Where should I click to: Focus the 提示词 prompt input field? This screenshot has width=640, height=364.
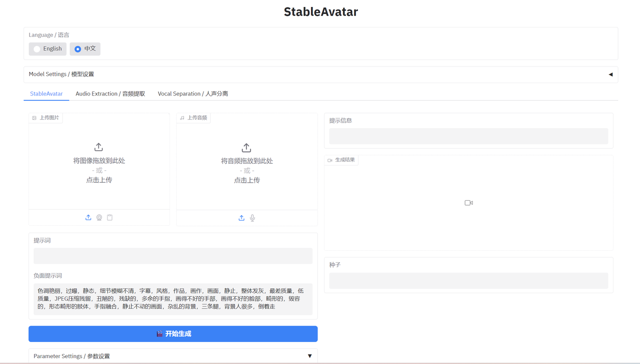point(173,256)
